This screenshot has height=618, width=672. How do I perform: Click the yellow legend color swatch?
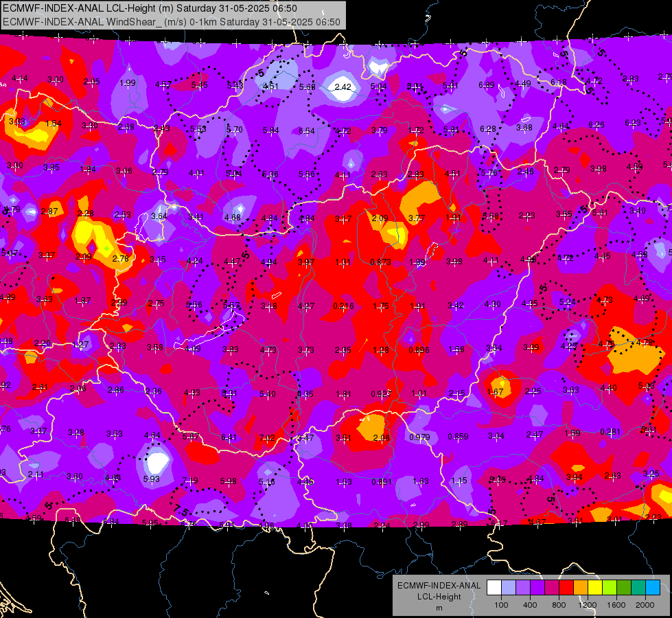pos(595,588)
